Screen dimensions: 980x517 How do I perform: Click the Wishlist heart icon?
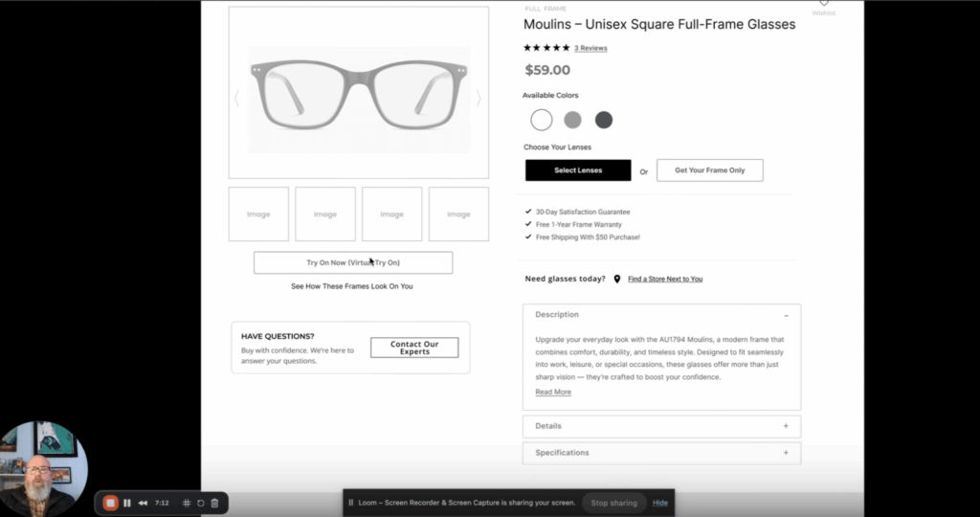coord(823,4)
